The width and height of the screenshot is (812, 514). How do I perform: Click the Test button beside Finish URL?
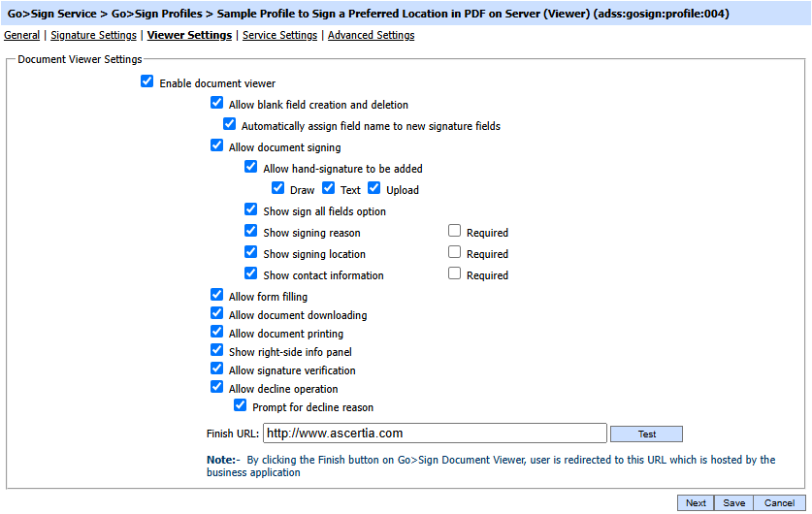[x=646, y=434]
